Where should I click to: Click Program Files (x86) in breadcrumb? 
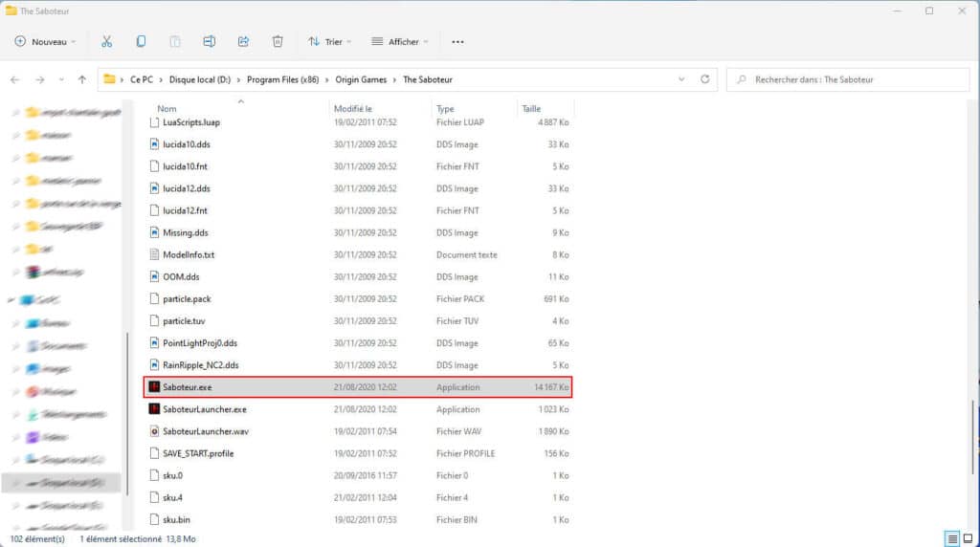click(x=282, y=79)
